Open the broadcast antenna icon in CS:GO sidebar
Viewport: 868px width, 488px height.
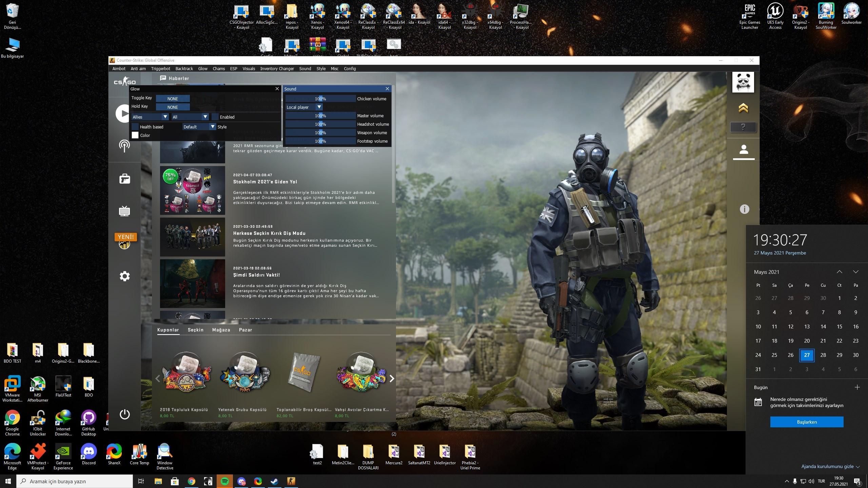pyautogui.click(x=124, y=146)
